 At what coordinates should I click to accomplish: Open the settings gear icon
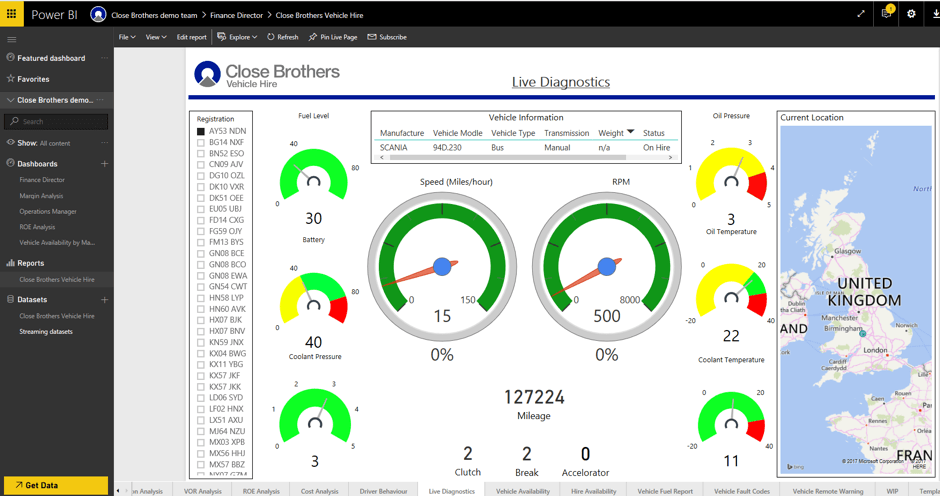pos(911,14)
